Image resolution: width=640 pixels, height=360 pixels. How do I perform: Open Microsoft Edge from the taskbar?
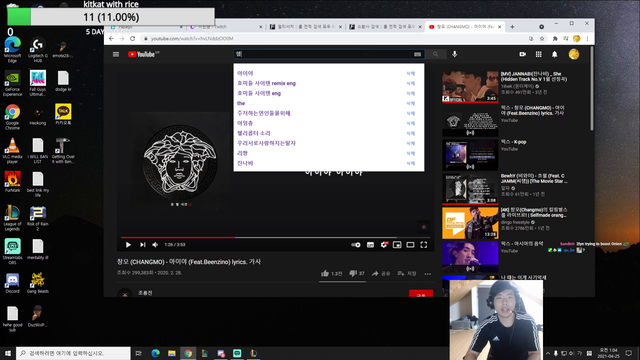[x=156, y=353]
